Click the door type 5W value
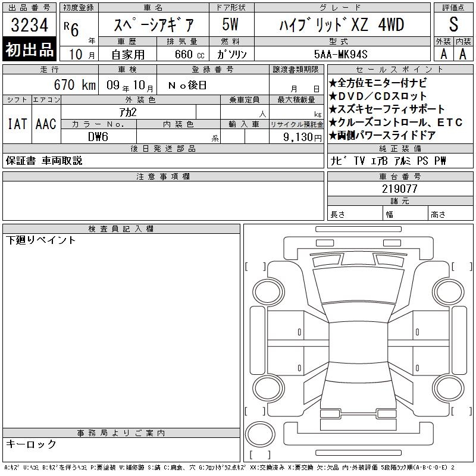This screenshot has width=476, height=476. click(x=230, y=24)
